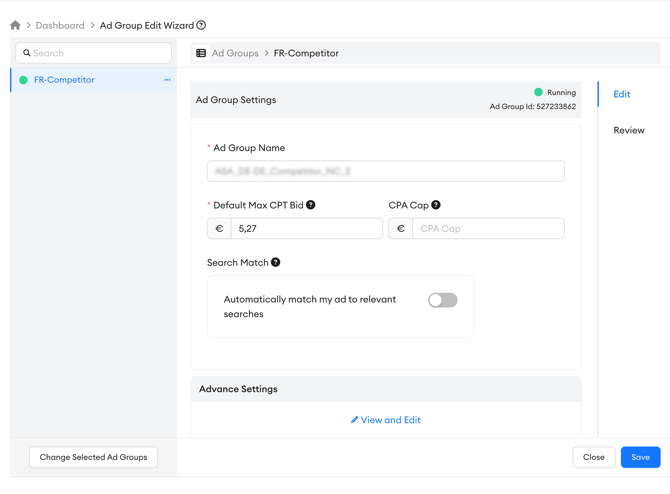The width and height of the screenshot is (670, 494).
Task: Toggle automatic Search Match switch
Action: click(442, 300)
